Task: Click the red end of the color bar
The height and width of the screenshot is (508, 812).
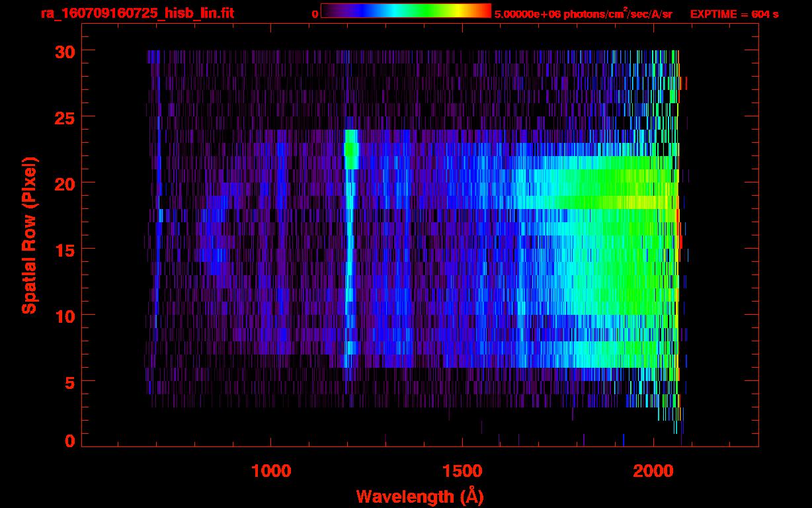Action: click(483, 11)
